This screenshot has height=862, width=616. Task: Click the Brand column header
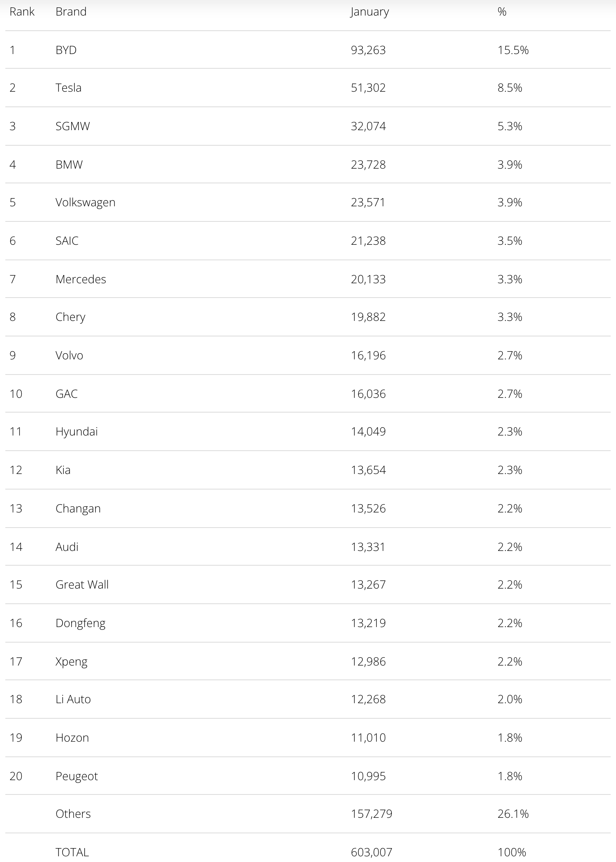(x=71, y=12)
